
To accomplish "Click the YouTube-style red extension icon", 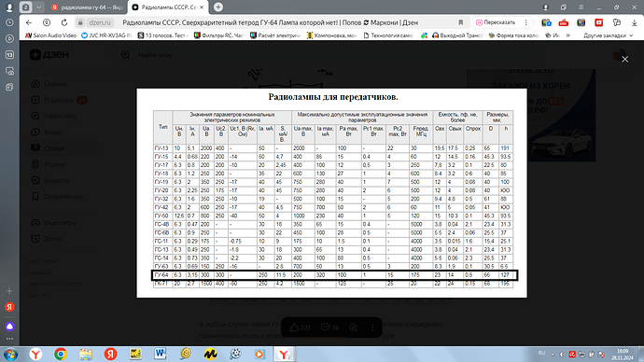I will pos(599,22).
